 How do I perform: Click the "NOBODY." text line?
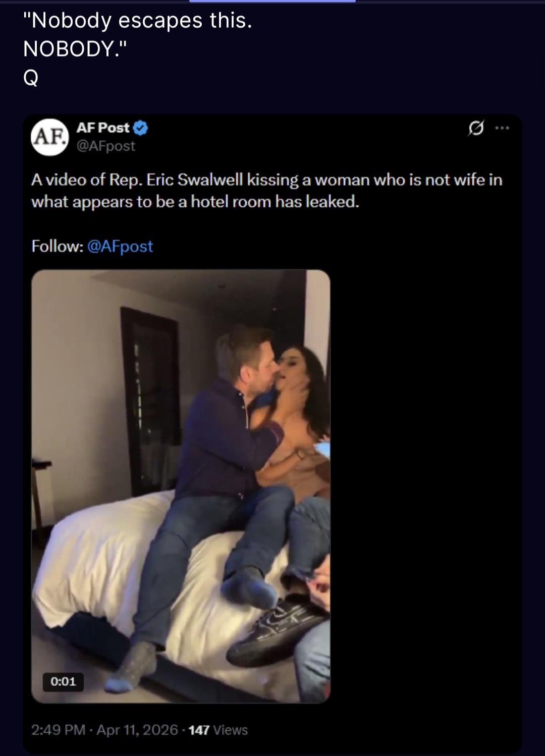(75, 49)
